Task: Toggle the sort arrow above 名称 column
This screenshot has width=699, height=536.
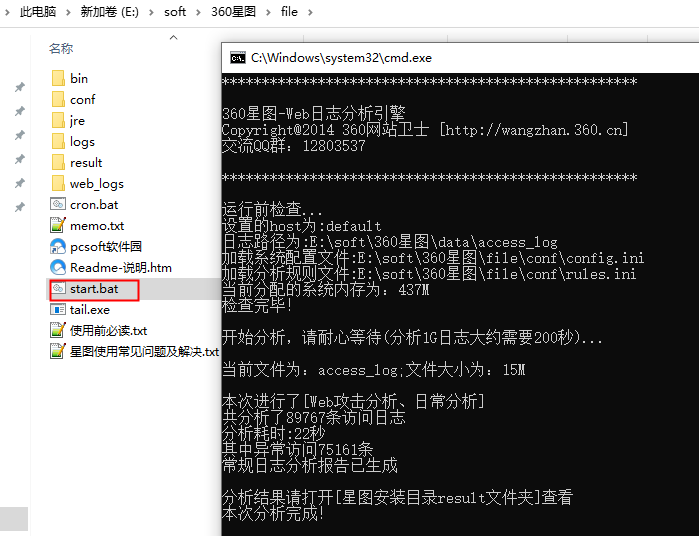Action: pos(173,37)
